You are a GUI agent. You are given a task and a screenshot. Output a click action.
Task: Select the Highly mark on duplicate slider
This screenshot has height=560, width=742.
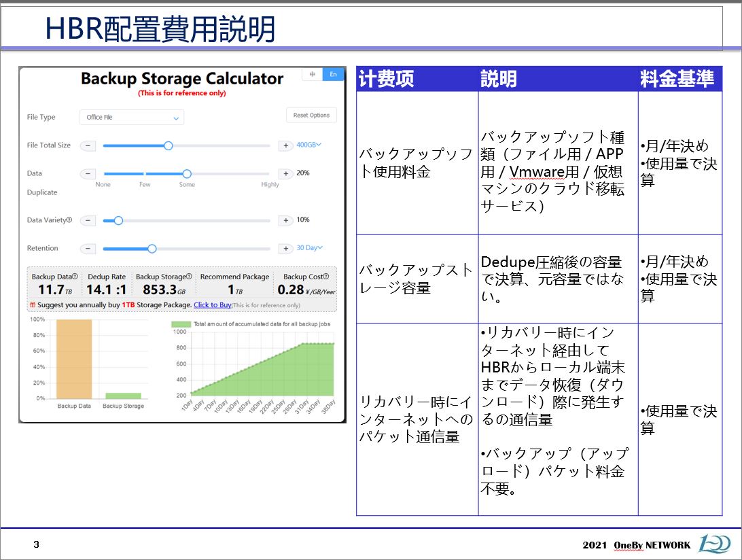(270, 185)
